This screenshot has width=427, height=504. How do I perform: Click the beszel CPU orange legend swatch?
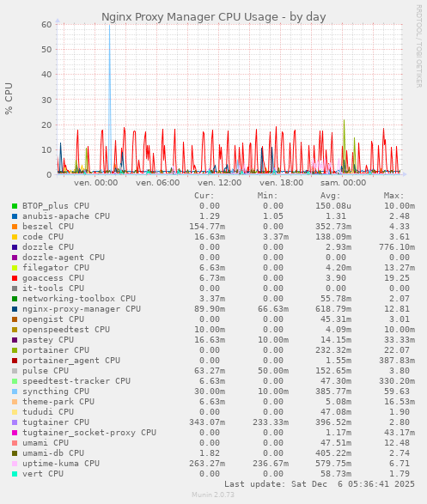pyautogui.click(x=15, y=227)
